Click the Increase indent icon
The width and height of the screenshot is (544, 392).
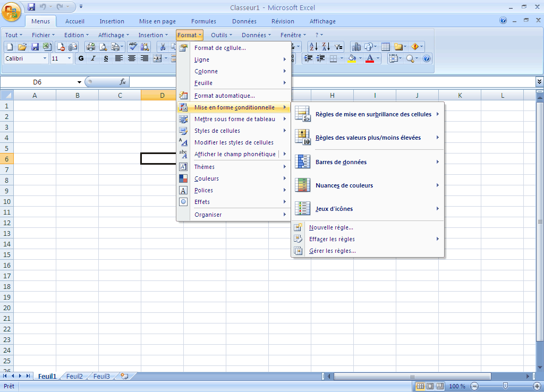click(x=308, y=58)
